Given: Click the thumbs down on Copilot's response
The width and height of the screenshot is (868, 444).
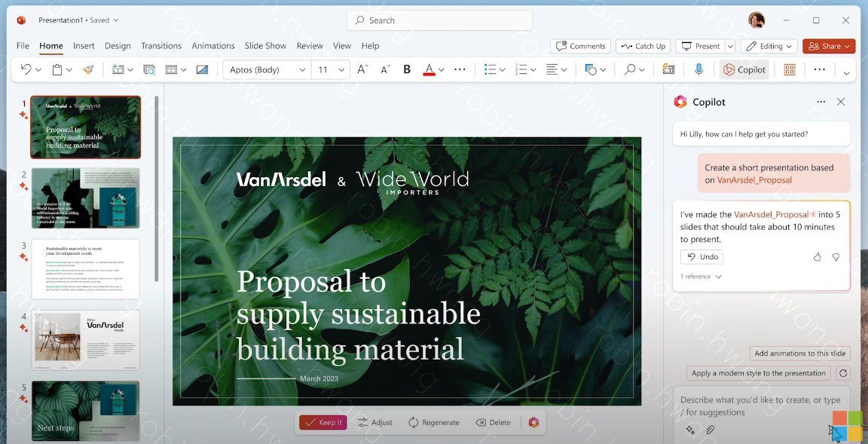Looking at the screenshot, I should pyautogui.click(x=836, y=257).
